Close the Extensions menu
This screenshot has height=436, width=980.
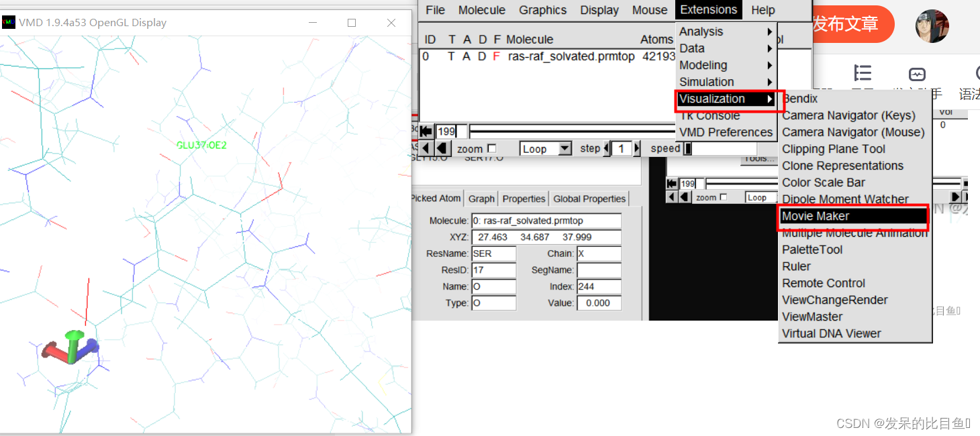(x=709, y=10)
